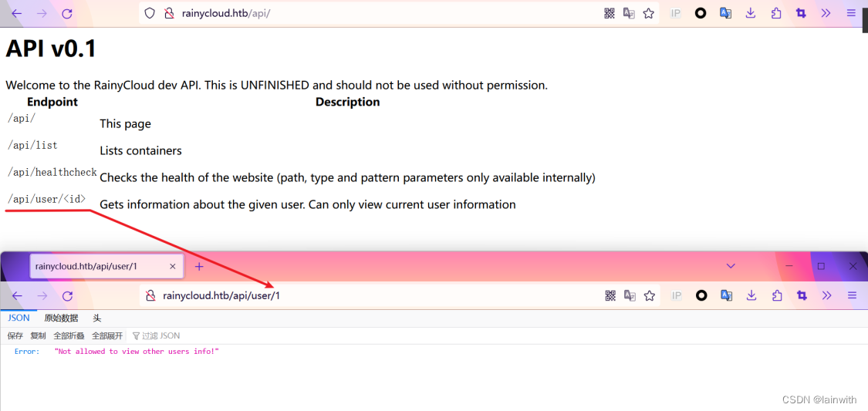Switch to the JSON viewer tab
The width and height of the screenshot is (868, 411).
click(x=19, y=318)
